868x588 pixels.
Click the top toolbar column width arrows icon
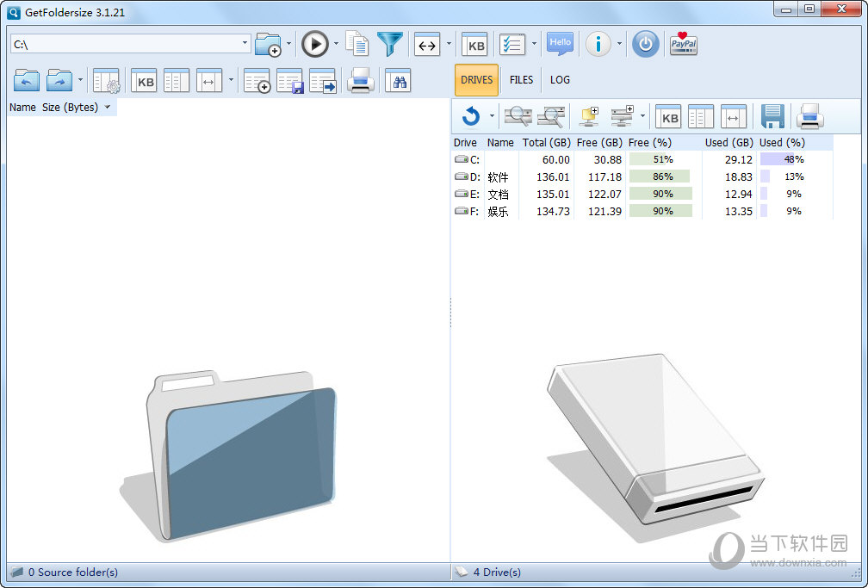point(427,45)
